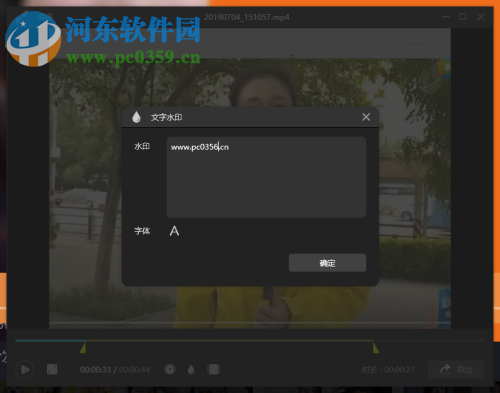Click the 00:00:33 / 00:00:44 time display

[x=115, y=370]
